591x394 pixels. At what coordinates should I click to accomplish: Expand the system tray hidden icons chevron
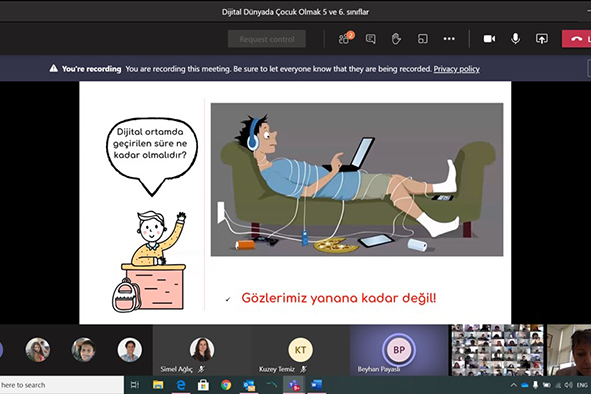click(513, 385)
